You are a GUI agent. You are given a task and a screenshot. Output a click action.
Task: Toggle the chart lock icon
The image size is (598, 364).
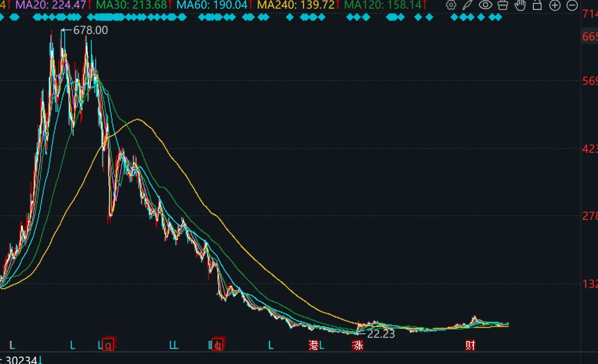tap(537, 6)
